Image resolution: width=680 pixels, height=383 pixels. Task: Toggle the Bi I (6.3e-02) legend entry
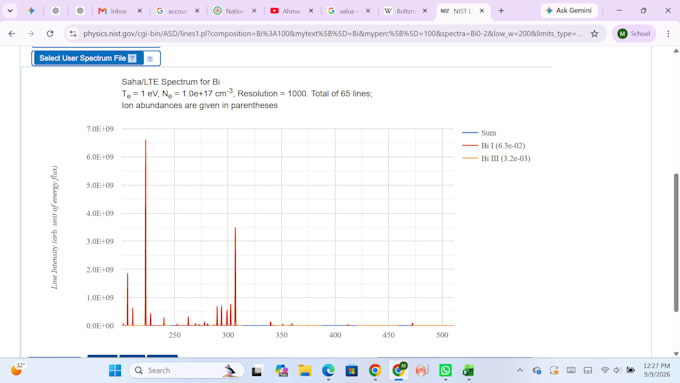point(494,146)
